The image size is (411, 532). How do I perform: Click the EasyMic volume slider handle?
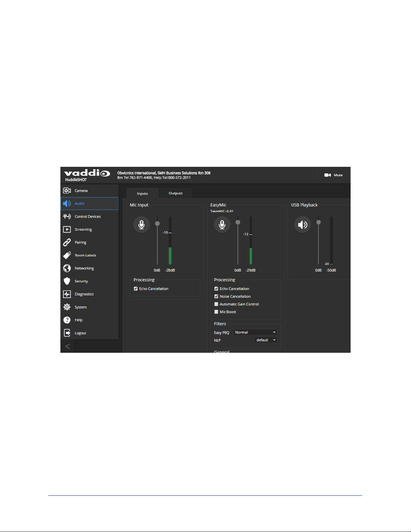pos(238,222)
